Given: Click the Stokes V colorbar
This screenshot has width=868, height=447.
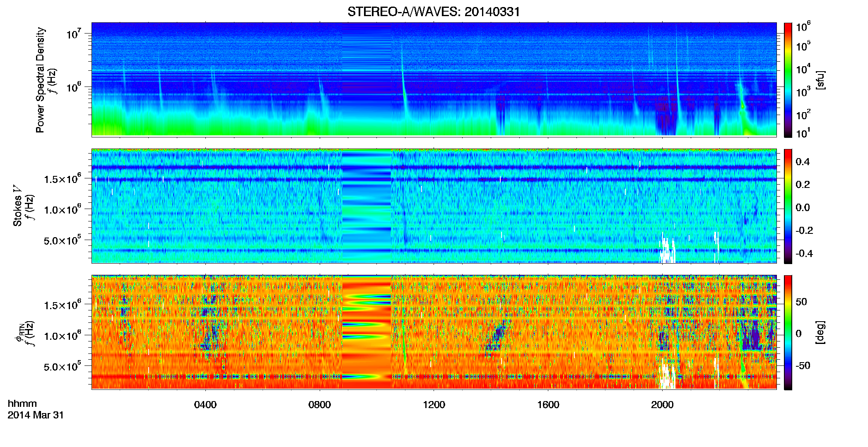Looking at the screenshot, I should point(788,206).
